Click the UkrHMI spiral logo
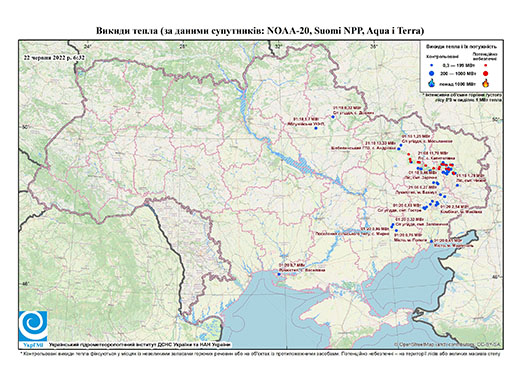520x368 pixels. point(33,326)
